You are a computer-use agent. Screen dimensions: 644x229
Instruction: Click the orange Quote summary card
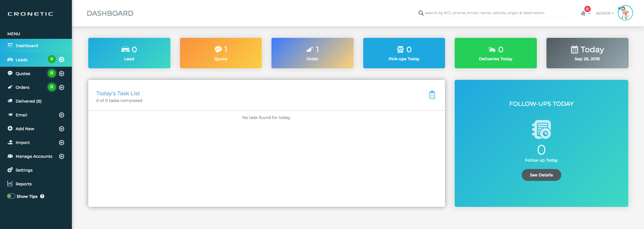(221, 53)
